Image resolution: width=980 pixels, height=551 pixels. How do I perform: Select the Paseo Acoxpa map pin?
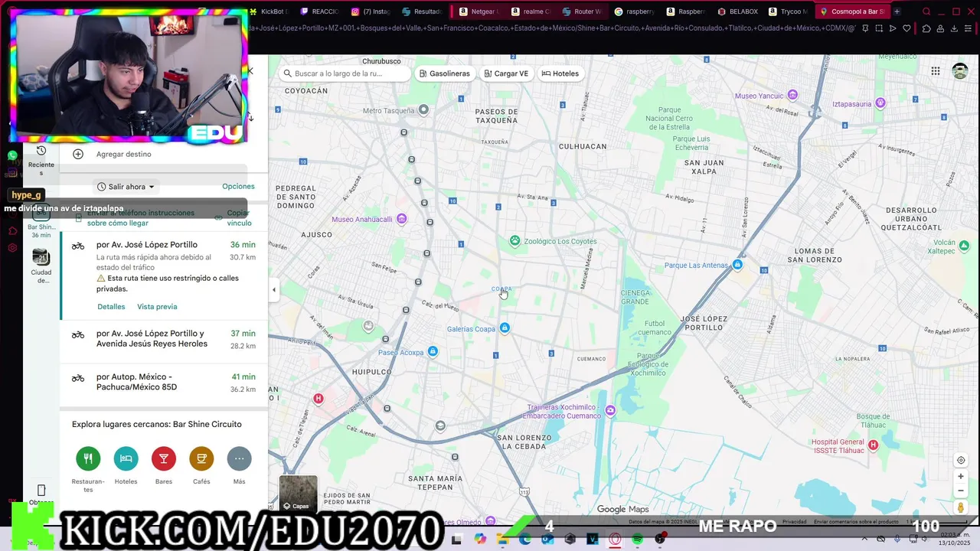tap(433, 351)
